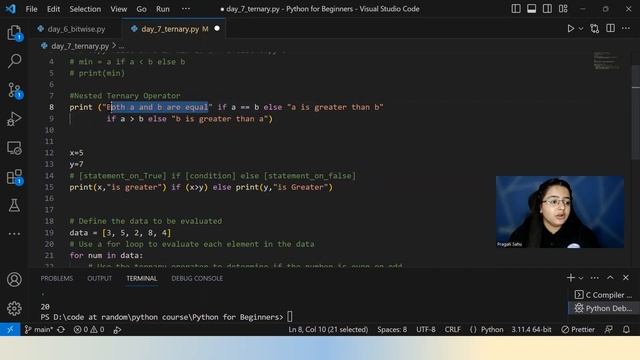Click status bar run debug icon
Screen dimensions: 640x360
(x=117, y=330)
